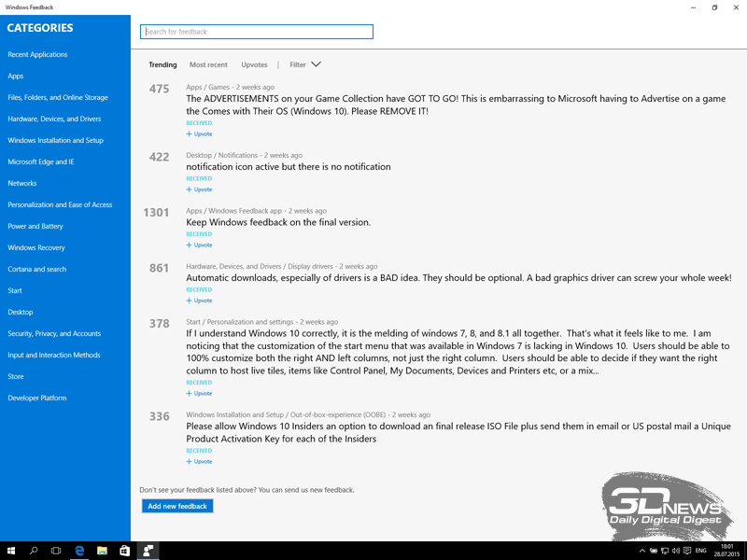Select the Store category in sidebar

point(16,376)
